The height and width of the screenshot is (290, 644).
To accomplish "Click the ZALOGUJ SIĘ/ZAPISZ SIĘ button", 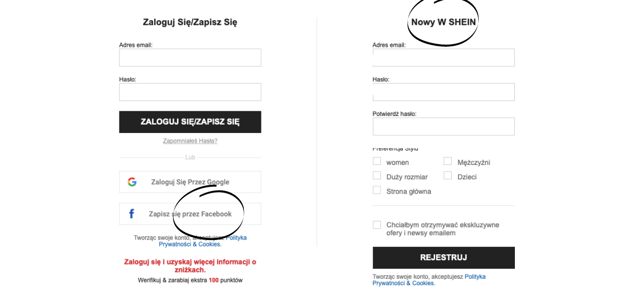I will pos(190,122).
